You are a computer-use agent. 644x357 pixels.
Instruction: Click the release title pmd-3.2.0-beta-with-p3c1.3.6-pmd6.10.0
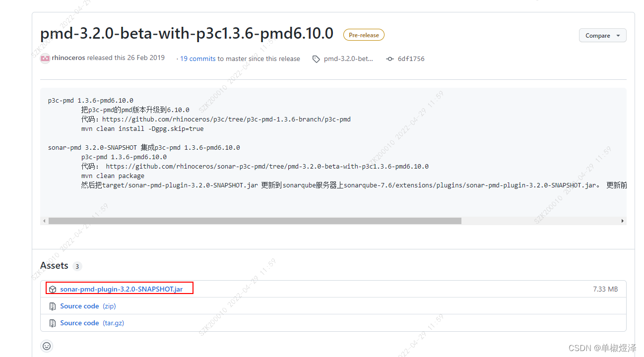pyautogui.click(x=187, y=34)
